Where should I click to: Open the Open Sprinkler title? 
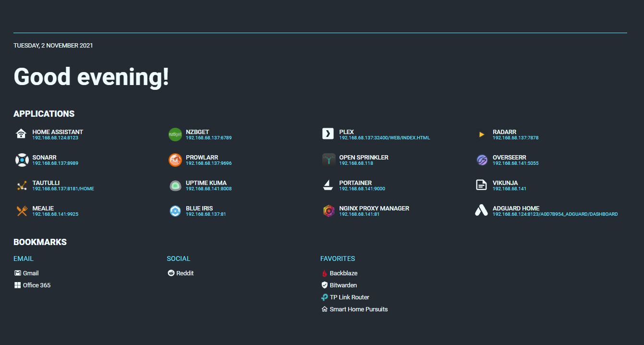coord(364,157)
